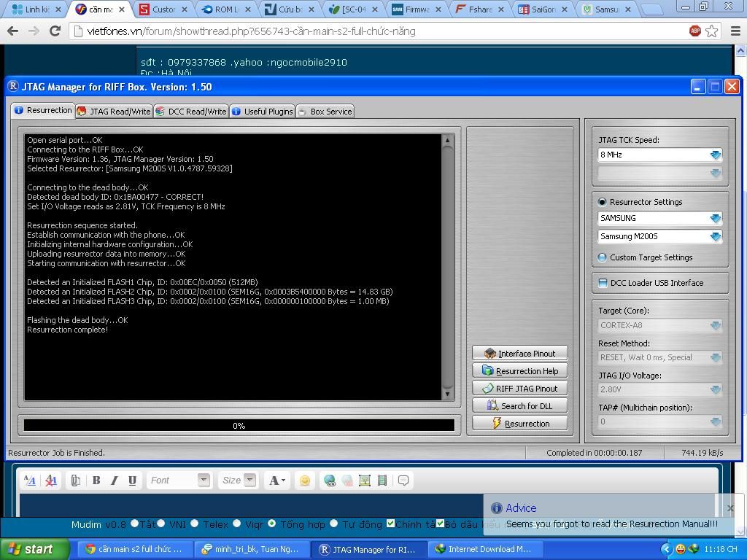747x560 pixels.
Task: Select Mudim Tắt radio option
Action: click(x=134, y=524)
